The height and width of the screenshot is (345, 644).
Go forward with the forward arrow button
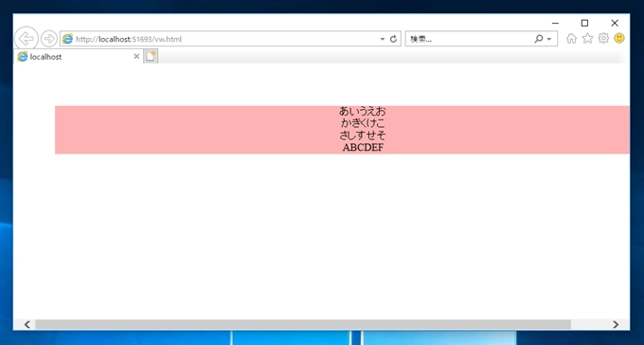(49, 39)
